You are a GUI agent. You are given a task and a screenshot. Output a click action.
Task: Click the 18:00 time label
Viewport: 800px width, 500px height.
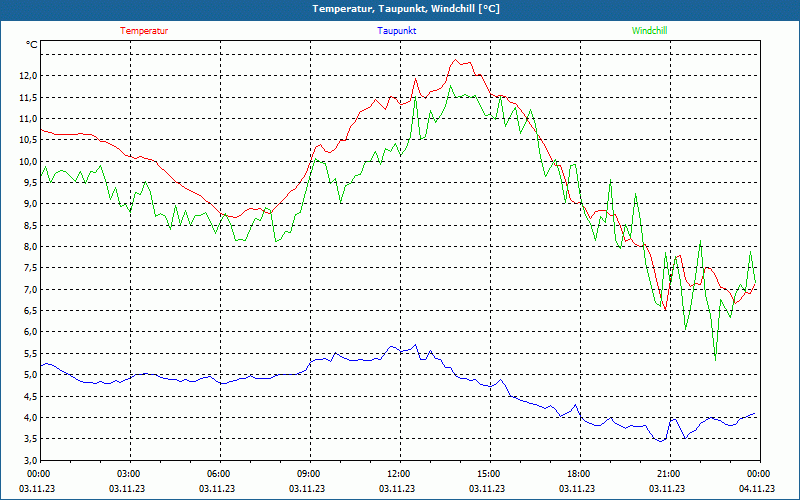[580, 474]
